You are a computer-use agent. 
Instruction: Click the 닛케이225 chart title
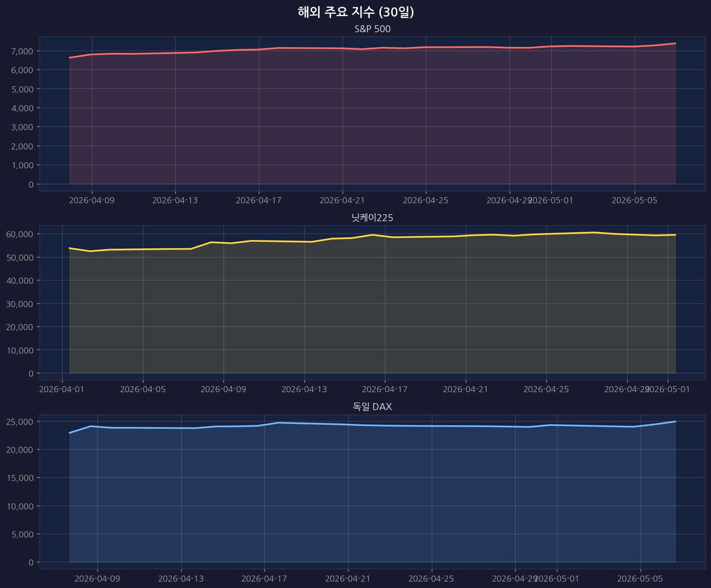(373, 218)
